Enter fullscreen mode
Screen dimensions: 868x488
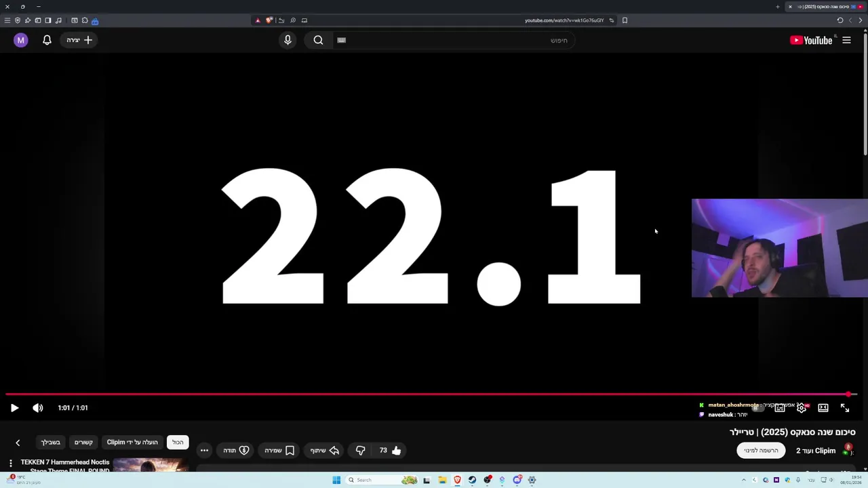845,408
